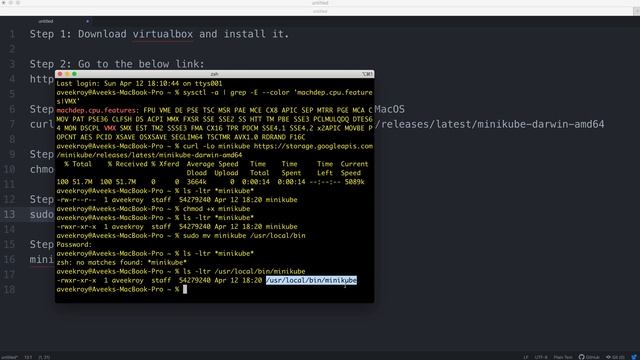This screenshot has height=360, width=640.
Task: Click line number 14 in the gutter
Action: coord(9,229)
